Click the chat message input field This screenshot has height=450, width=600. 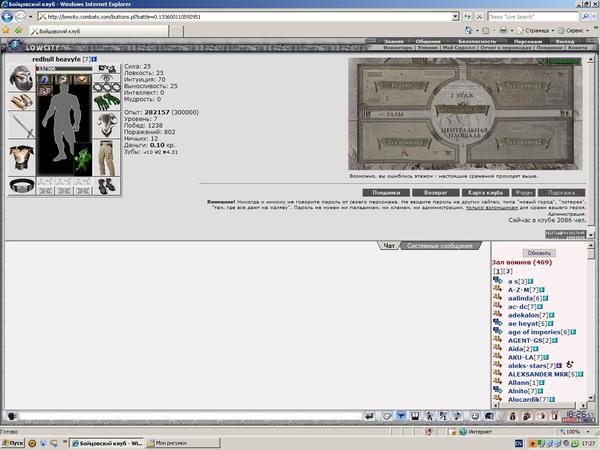coord(190,416)
